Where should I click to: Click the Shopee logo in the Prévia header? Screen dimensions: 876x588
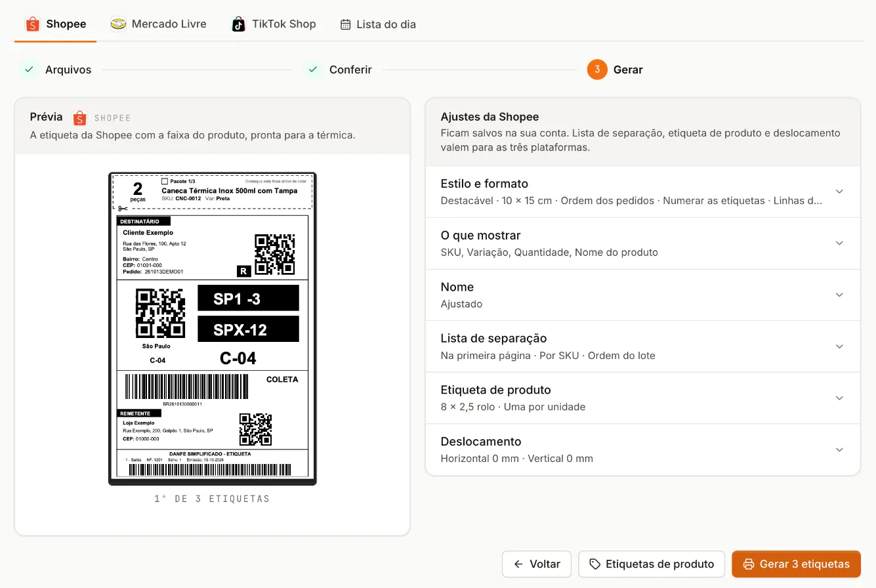[79, 118]
